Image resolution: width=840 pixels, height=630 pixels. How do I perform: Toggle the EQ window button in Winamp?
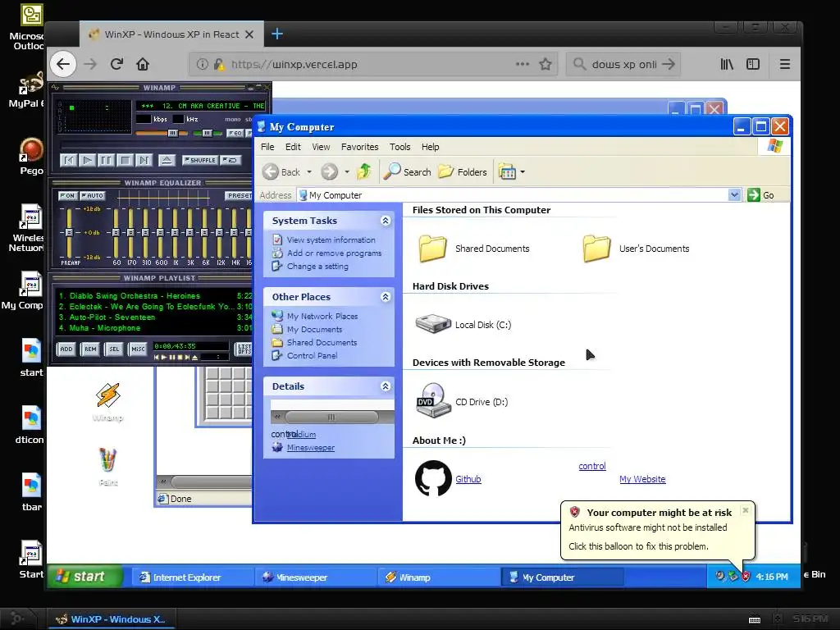pos(235,133)
